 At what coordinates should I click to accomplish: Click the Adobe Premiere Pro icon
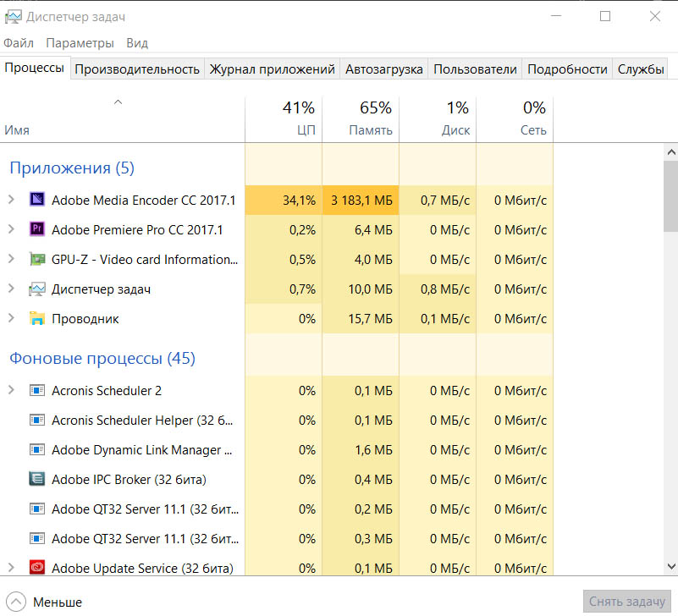pos(37,229)
